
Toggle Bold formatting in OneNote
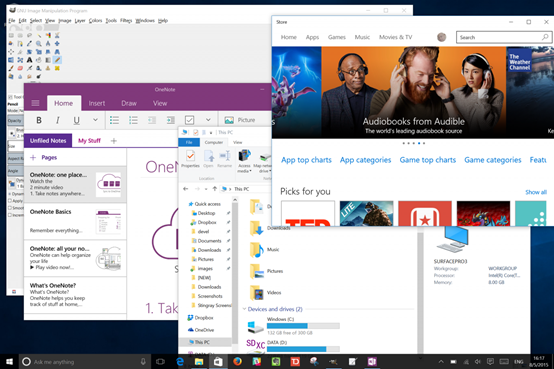[39, 120]
